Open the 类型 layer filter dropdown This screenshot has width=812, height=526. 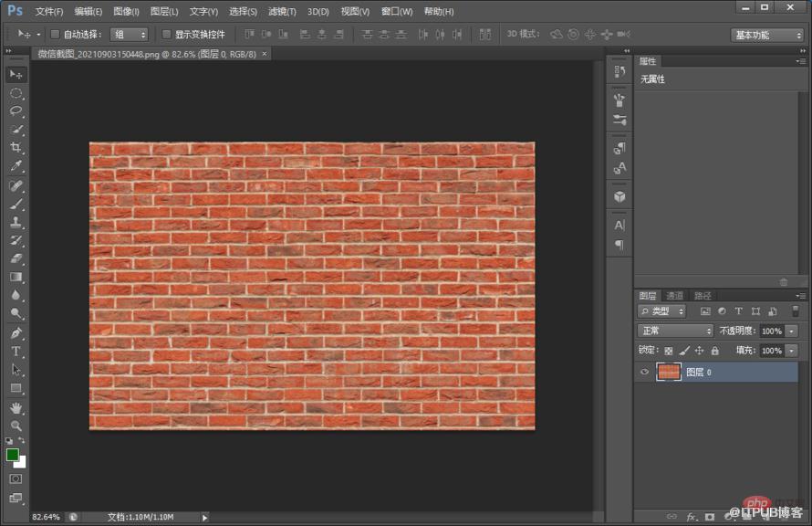pos(661,311)
